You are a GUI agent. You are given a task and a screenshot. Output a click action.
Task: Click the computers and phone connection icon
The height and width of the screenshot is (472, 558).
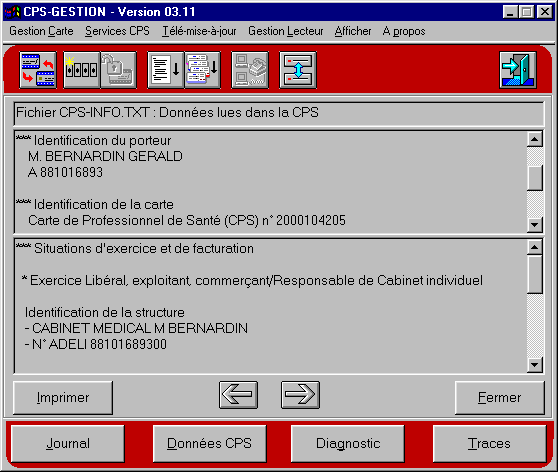250,70
